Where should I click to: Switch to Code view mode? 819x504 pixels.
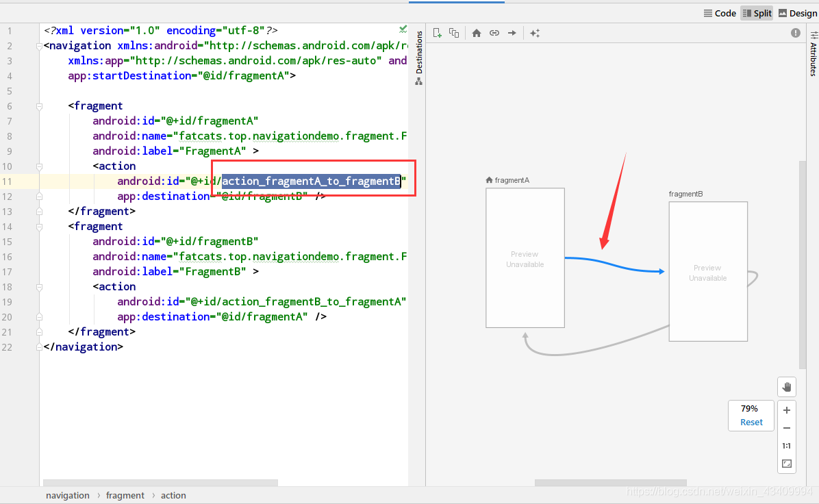coord(720,13)
